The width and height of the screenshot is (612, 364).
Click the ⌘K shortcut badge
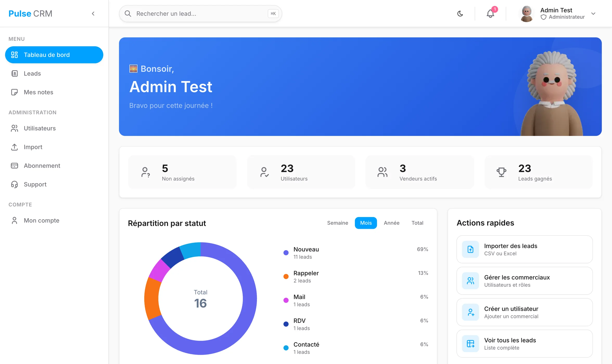click(273, 14)
